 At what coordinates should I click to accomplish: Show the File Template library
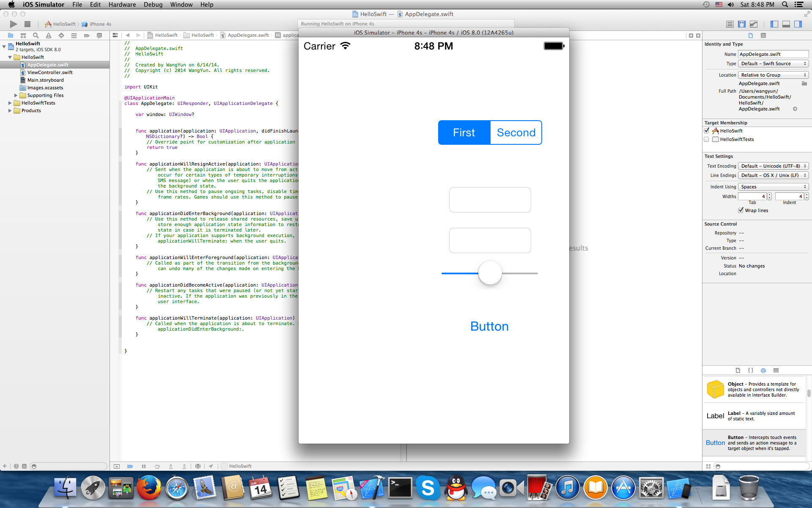coord(738,370)
